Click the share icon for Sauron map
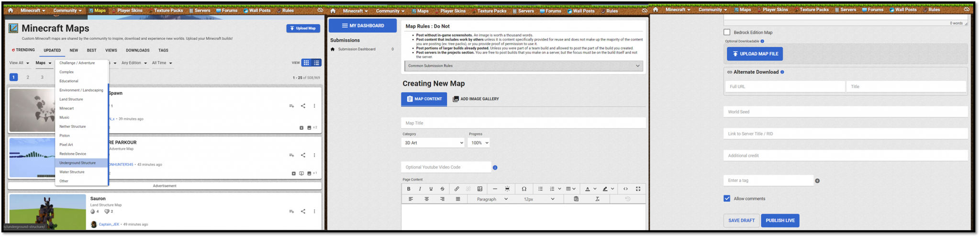 point(303,211)
